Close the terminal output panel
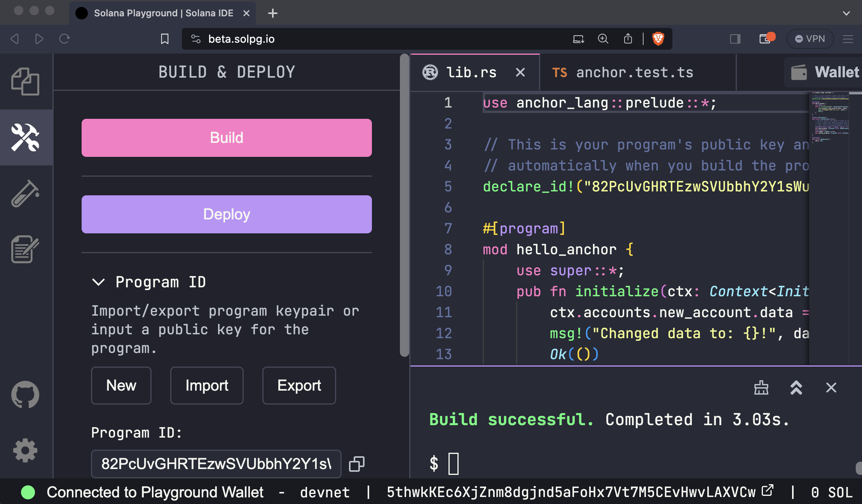Viewport: 862px width, 504px height. 831,387
